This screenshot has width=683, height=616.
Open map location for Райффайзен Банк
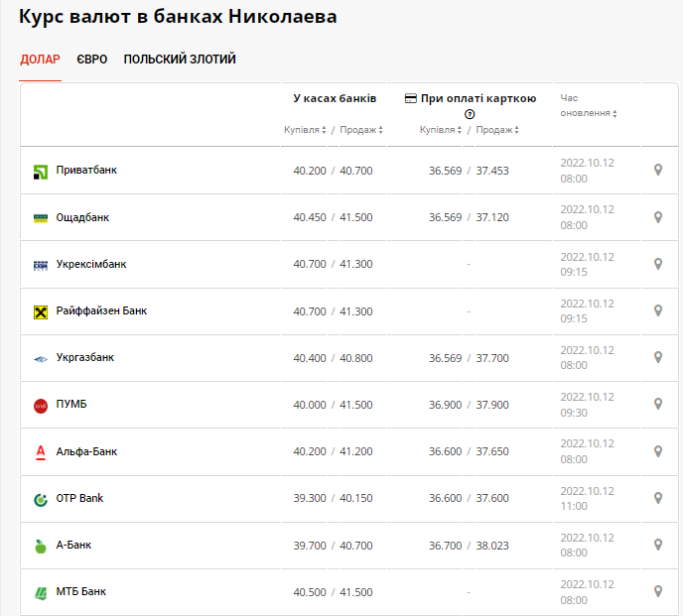point(658,310)
